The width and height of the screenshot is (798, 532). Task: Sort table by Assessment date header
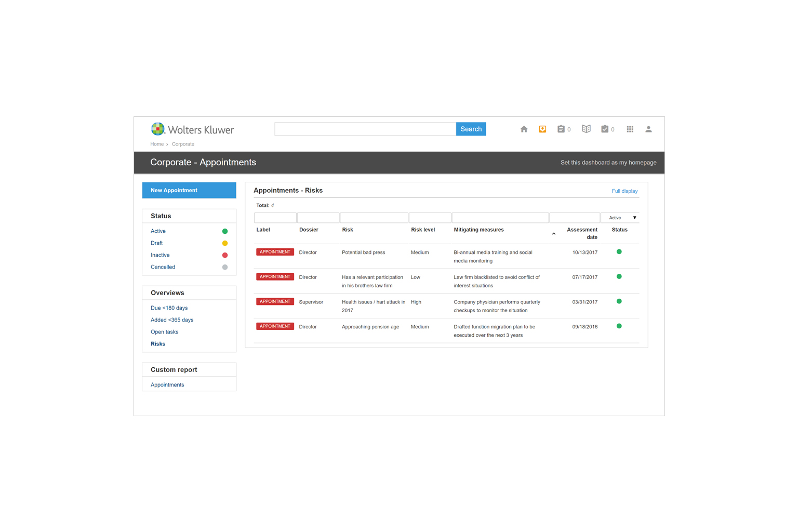click(582, 233)
